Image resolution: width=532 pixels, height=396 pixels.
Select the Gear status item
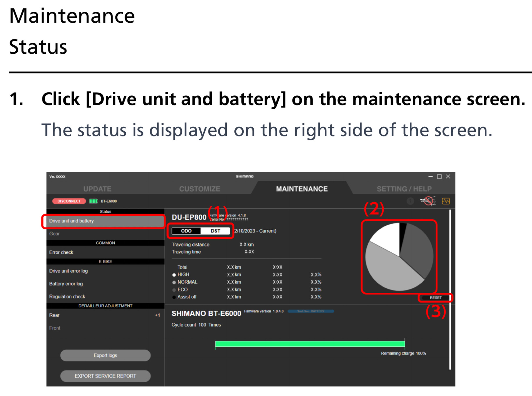[105, 234]
